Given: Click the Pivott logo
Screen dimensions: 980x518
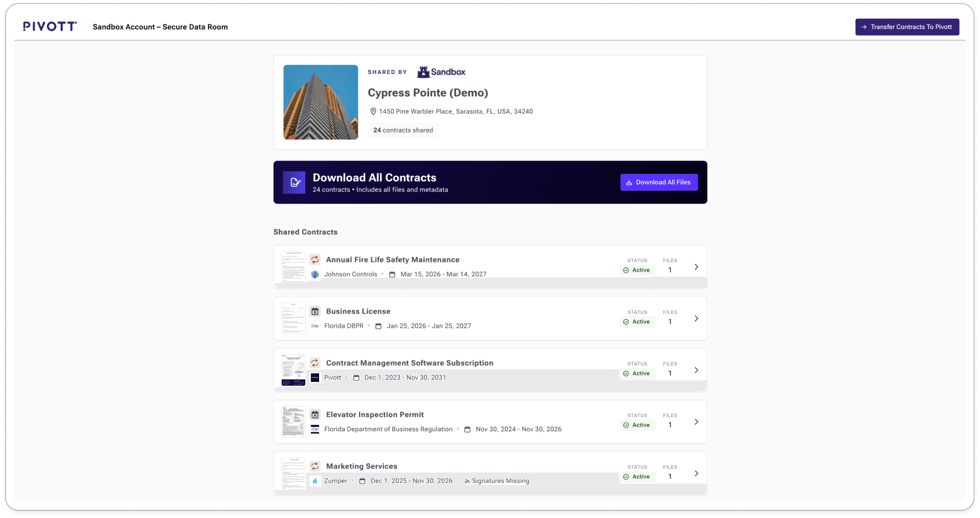Looking at the screenshot, I should pyautogui.click(x=50, y=27).
